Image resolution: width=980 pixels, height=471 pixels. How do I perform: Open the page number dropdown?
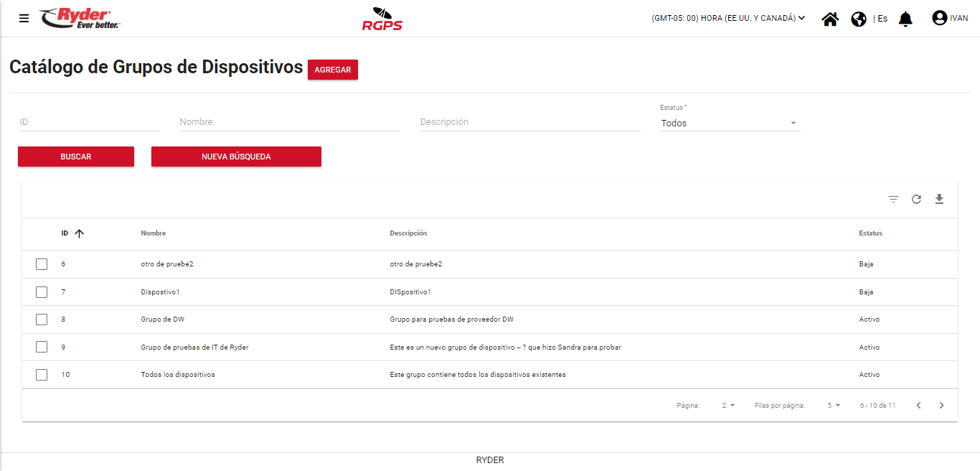728,406
